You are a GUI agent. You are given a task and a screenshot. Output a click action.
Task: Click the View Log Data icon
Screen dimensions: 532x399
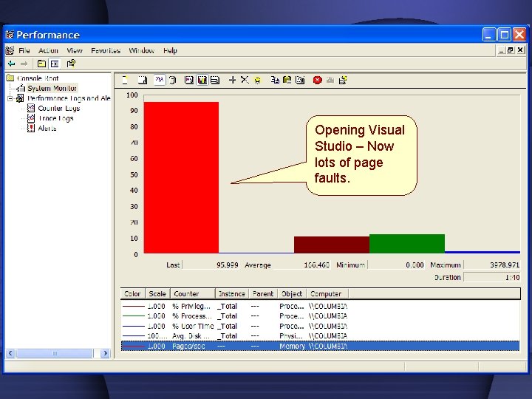point(173,80)
